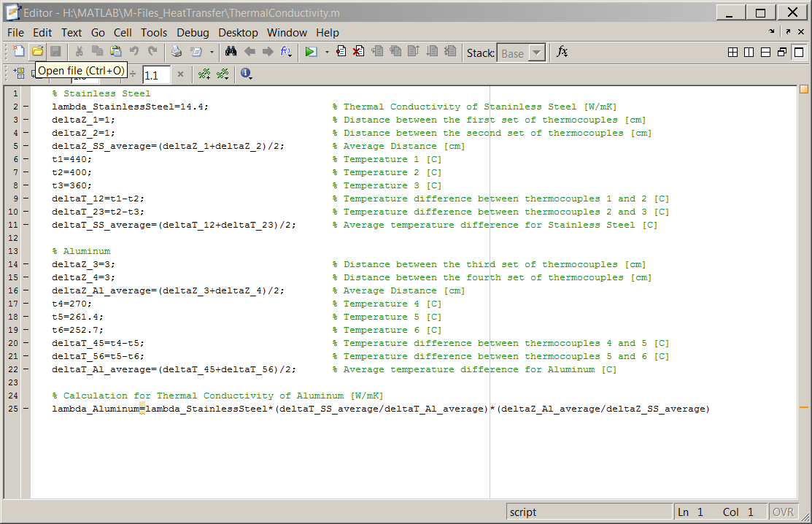
Task: Select the tile editor layout icon
Action: [x=732, y=53]
